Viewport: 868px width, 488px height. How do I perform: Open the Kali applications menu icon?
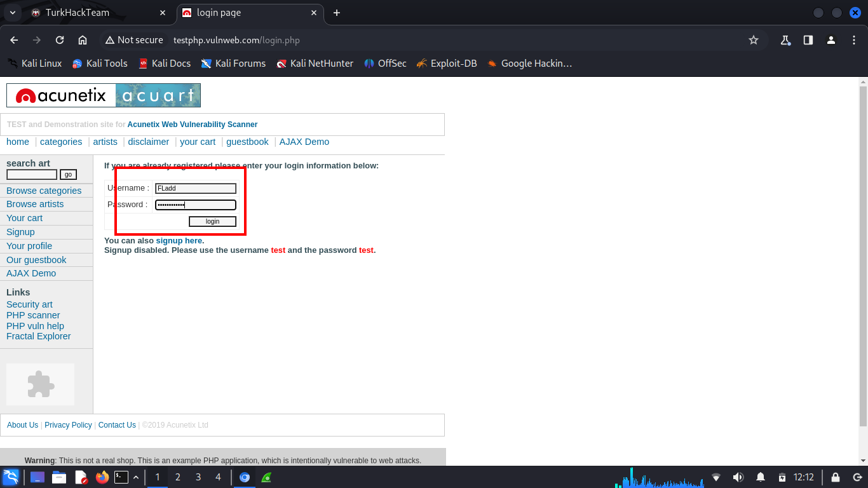tap(11, 477)
